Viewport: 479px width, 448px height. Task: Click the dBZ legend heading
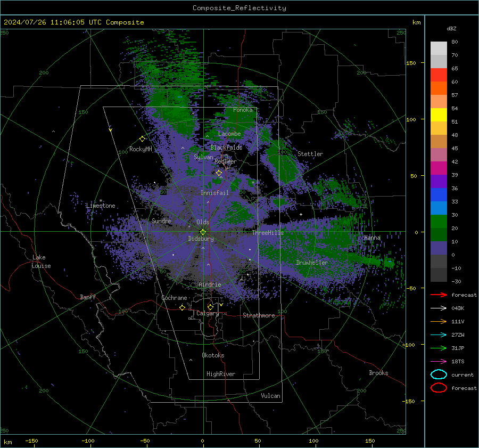pos(451,28)
